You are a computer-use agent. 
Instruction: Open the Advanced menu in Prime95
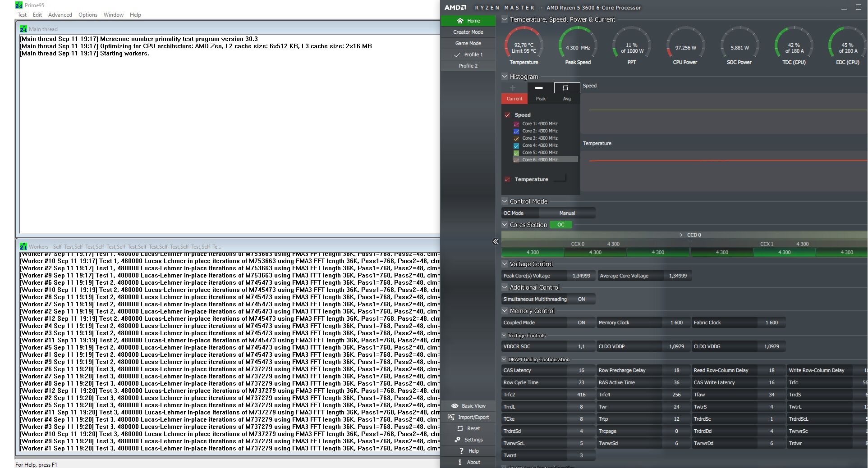pos(60,15)
